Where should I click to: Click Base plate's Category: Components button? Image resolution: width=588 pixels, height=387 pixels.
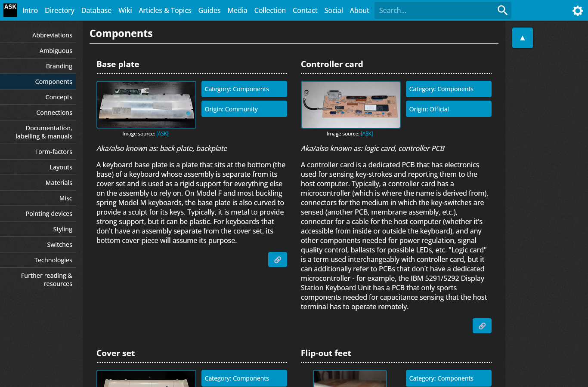click(244, 89)
